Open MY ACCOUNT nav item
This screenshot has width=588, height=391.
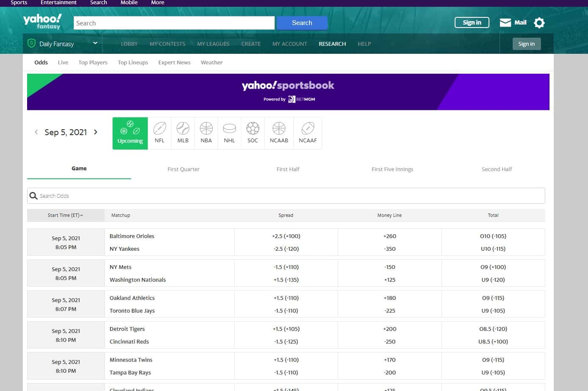290,44
